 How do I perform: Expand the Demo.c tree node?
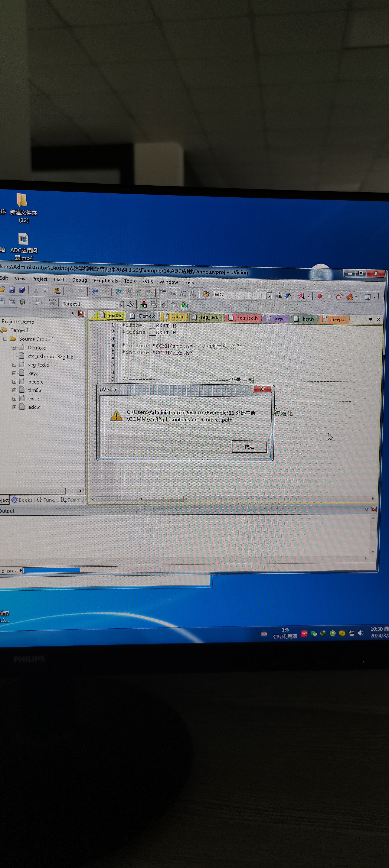14,347
